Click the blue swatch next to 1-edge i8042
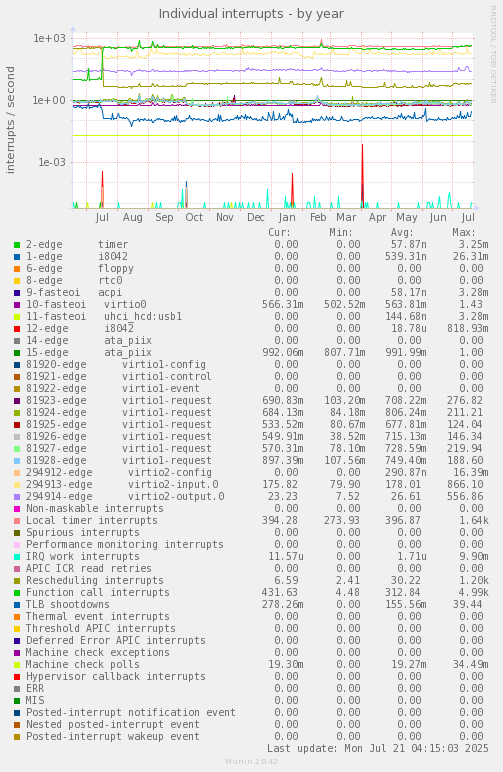Image resolution: width=503 pixels, height=772 pixels. [x=17, y=257]
